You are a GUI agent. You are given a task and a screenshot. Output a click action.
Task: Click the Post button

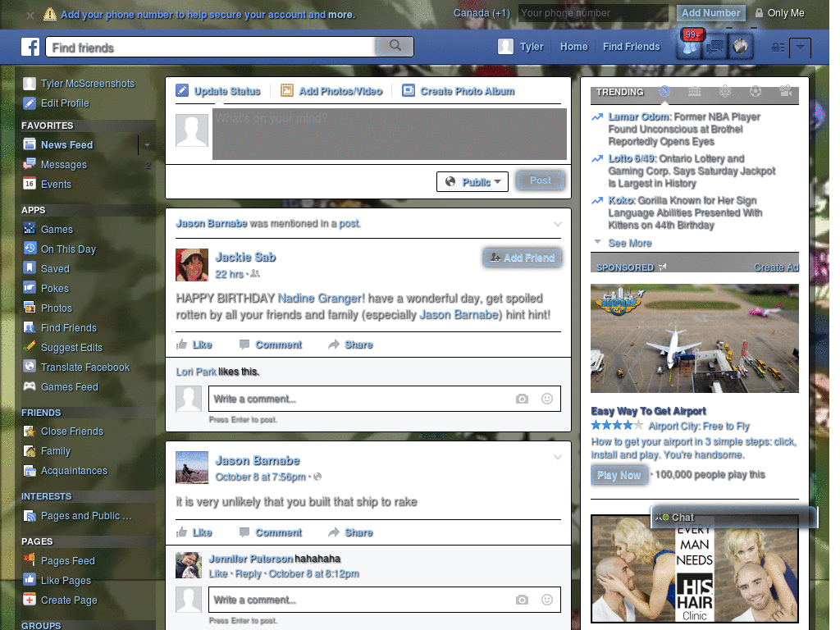coord(540,180)
